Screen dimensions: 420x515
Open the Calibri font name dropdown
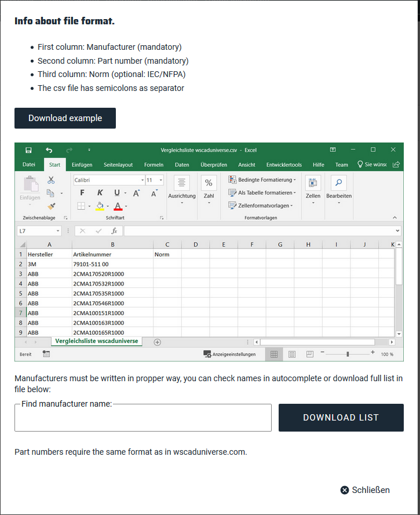click(x=143, y=180)
